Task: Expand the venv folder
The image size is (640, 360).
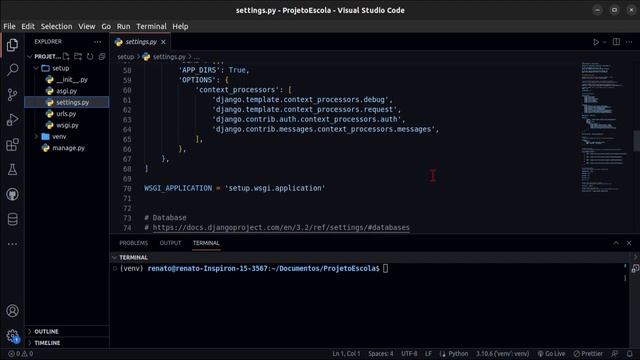Action: click(36, 137)
